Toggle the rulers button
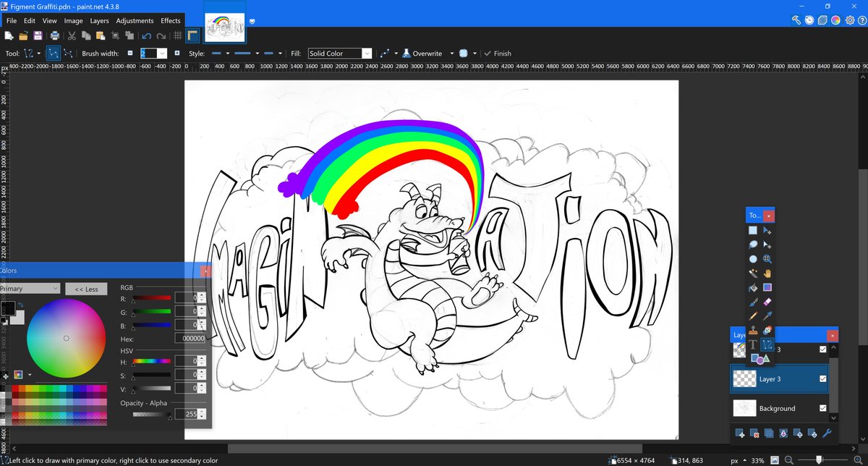The width and height of the screenshot is (868, 466). tap(192, 35)
